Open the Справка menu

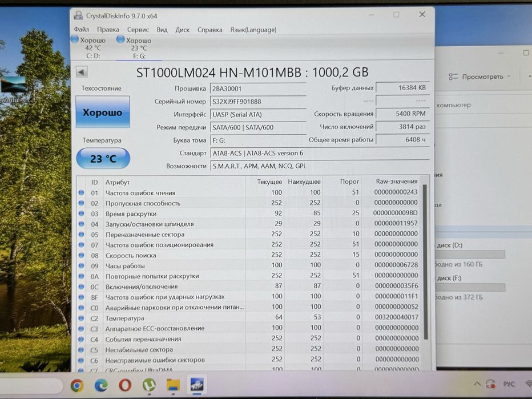click(x=209, y=30)
